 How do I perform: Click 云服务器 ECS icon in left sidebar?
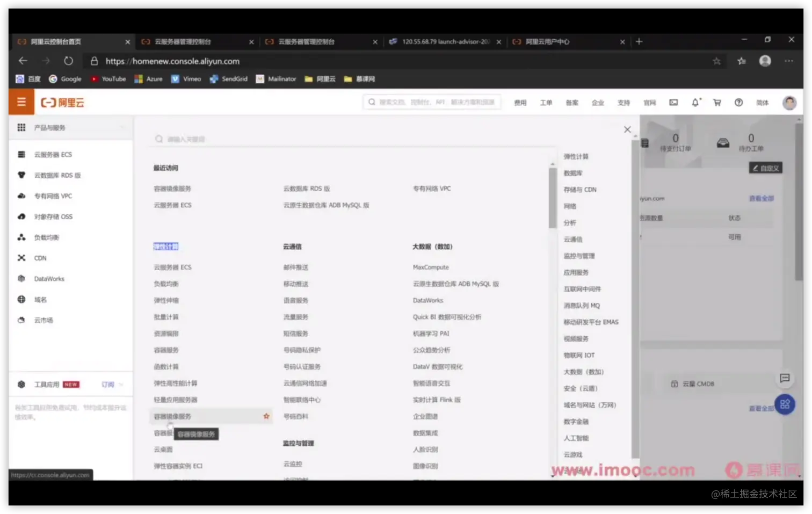(x=21, y=155)
